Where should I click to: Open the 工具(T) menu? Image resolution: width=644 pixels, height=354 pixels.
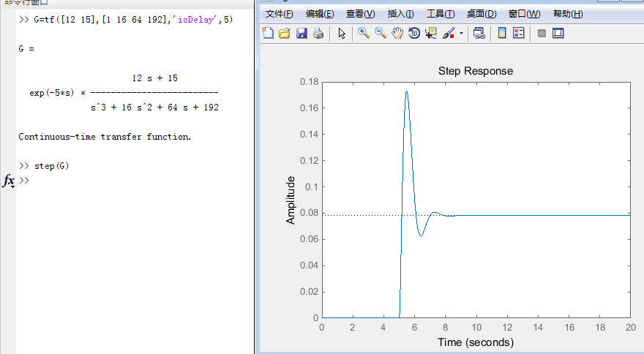(441, 14)
